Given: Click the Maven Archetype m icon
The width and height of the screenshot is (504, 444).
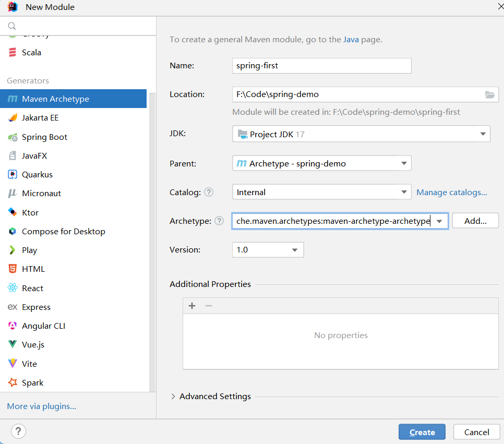Looking at the screenshot, I should click(x=13, y=99).
